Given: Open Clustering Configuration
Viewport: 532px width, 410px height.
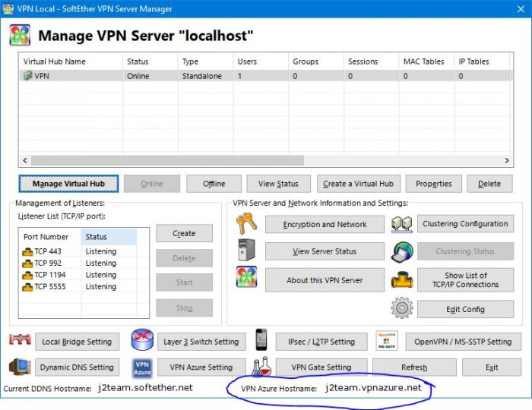Looking at the screenshot, I should coord(465,224).
